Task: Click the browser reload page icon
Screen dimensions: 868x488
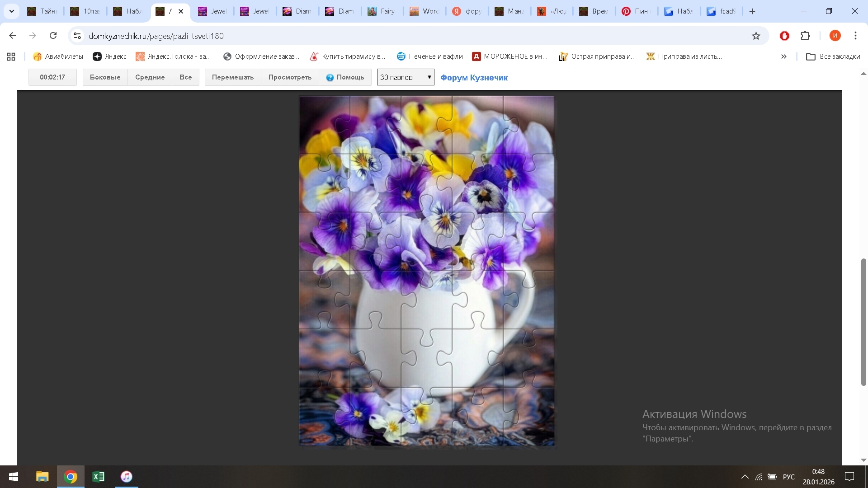Action: click(x=53, y=36)
